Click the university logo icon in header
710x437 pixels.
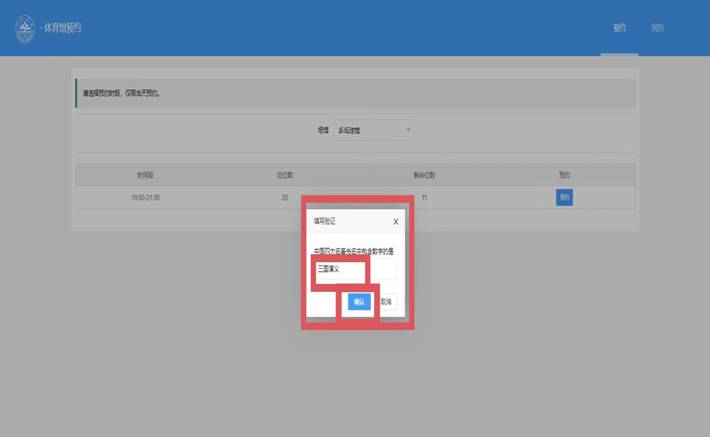click(x=25, y=28)
